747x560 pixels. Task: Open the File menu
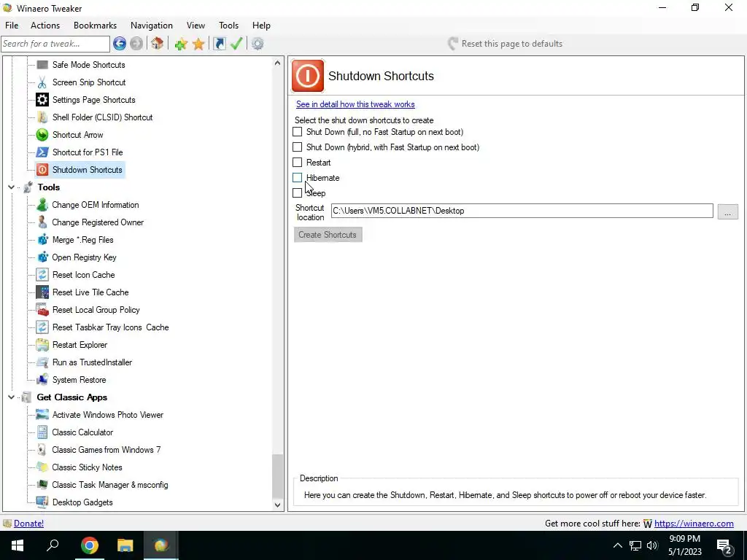pyautogui.click(x=12, y=26)
